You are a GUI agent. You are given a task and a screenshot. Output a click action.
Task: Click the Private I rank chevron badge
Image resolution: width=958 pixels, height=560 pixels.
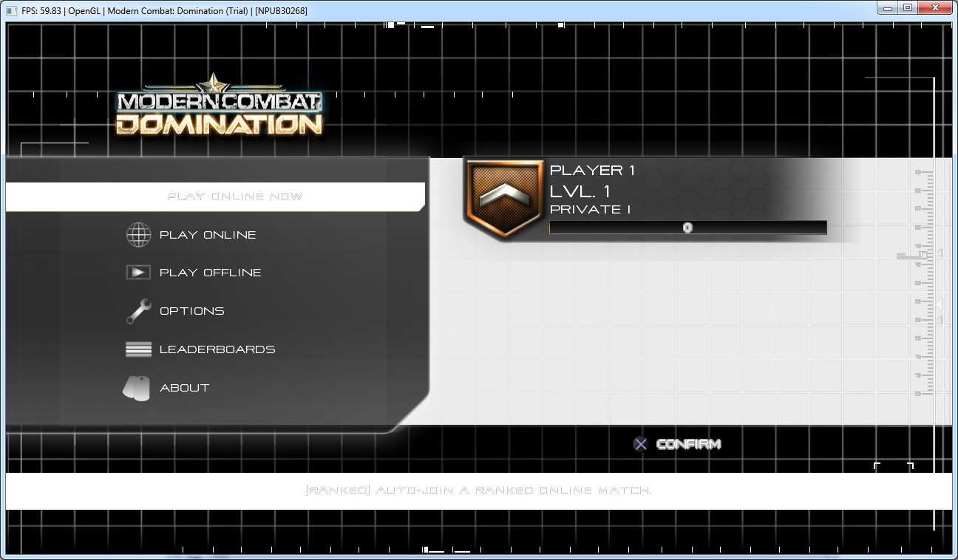tap(502, 198)
